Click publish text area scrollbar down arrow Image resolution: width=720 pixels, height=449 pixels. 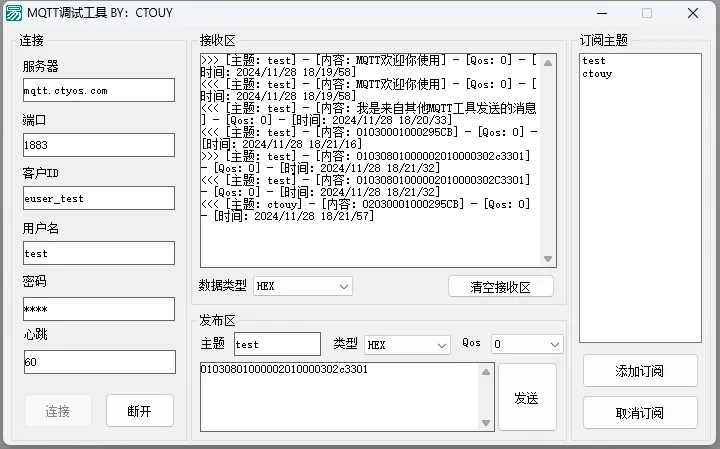click(486, 423)
